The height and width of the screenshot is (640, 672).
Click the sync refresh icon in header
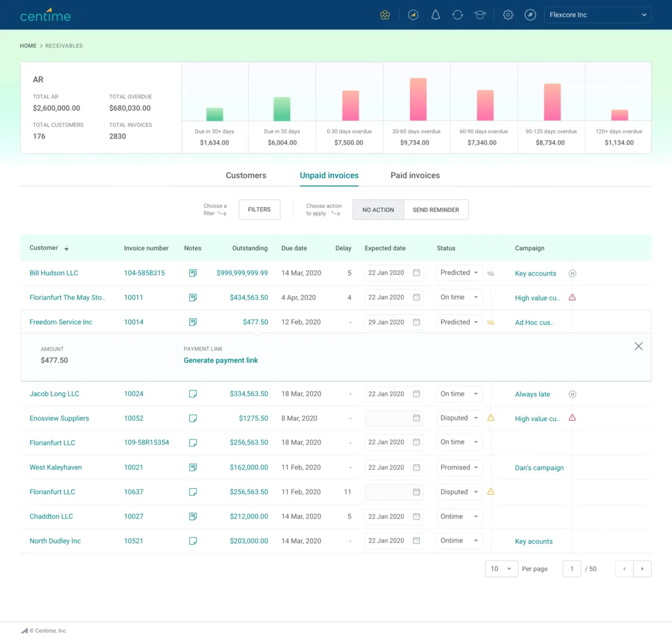coord(458,15)
